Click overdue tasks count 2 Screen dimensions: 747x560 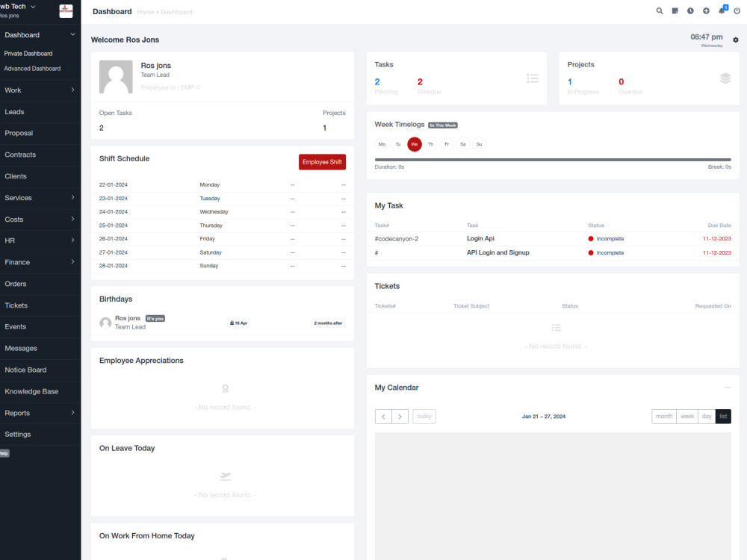[420, 82]
